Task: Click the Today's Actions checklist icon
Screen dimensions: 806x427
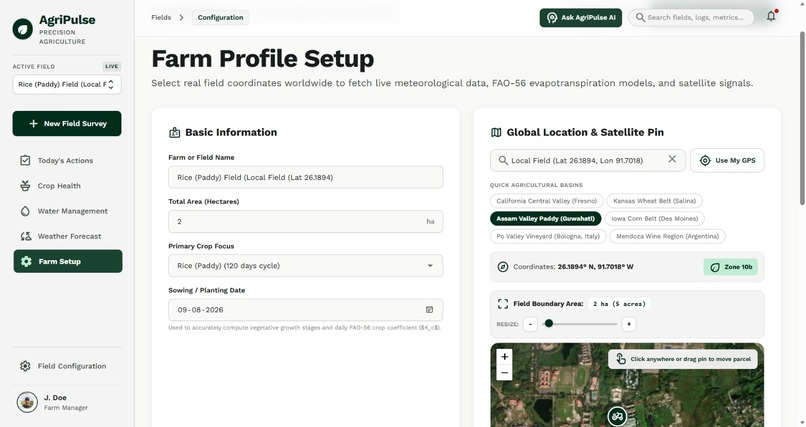Action: point(25,160)
